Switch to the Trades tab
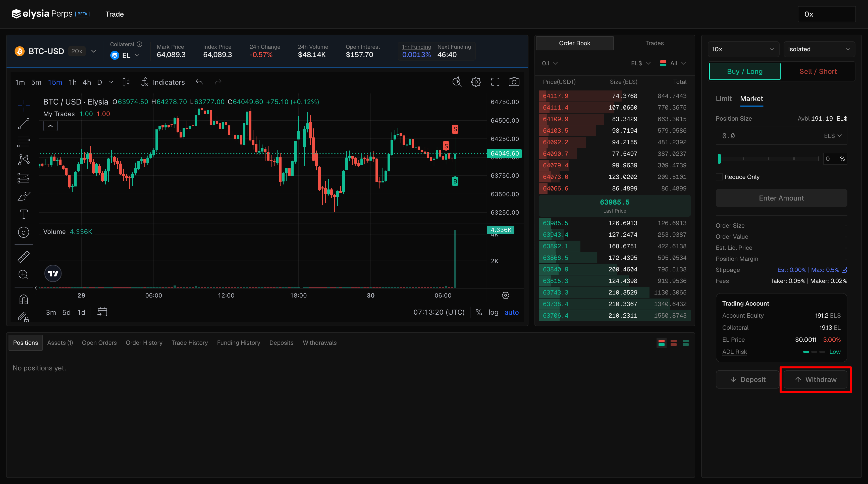The image size is (868, 484). [x=654, y=43]
